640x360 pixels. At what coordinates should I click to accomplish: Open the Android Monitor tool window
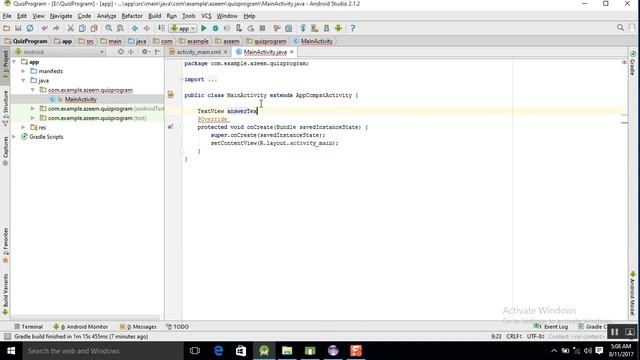pyautogui.click(x=80, y=327)
